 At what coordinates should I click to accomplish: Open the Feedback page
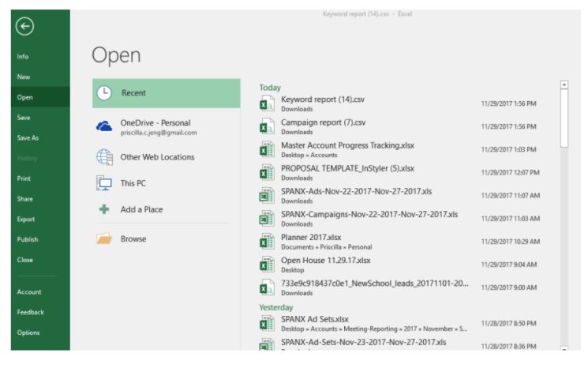click(40, 312)
